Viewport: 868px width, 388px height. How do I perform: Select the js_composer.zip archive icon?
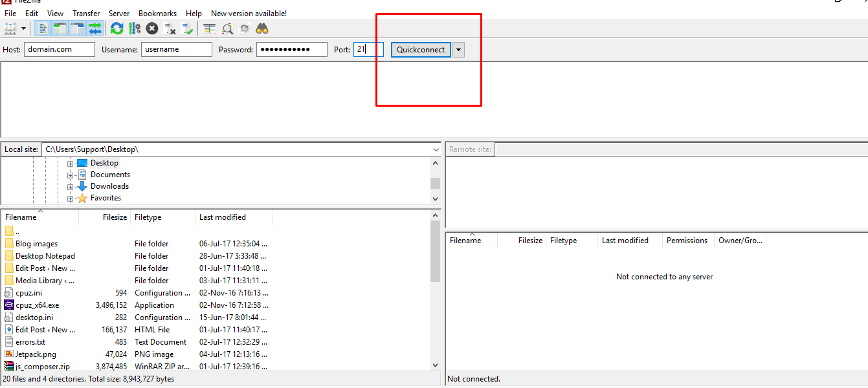[9, 367]
